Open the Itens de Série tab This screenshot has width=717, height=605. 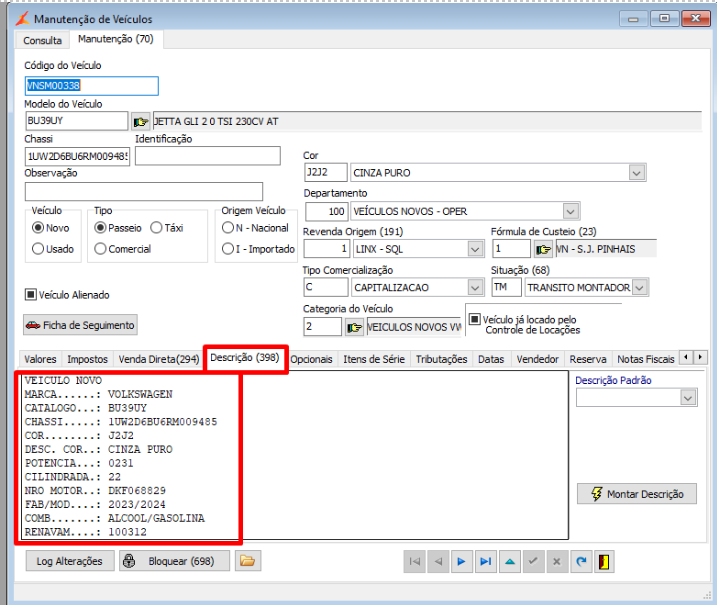tap(374, 359)
